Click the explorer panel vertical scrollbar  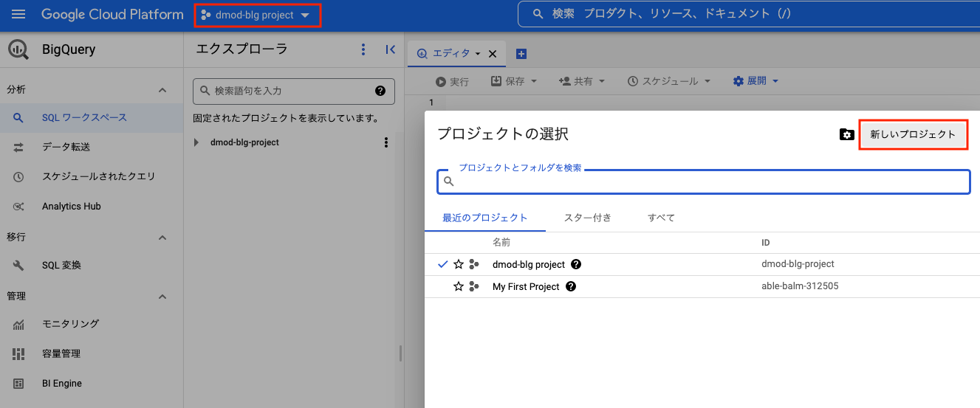pyautogui.click(x=401, y=353)
